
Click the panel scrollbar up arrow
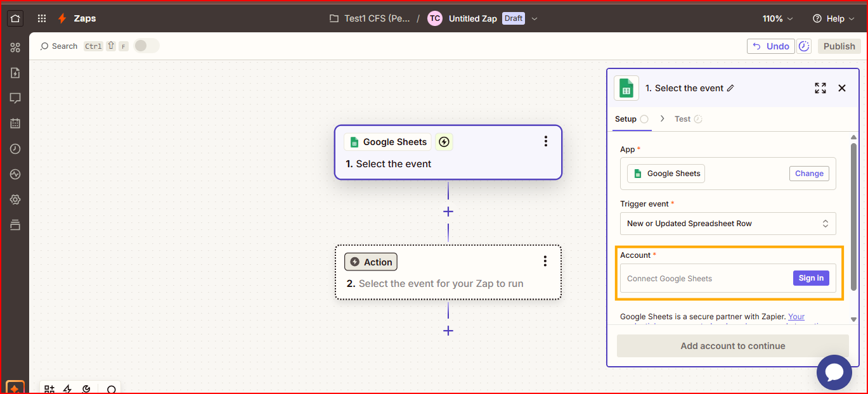point(853,137)
